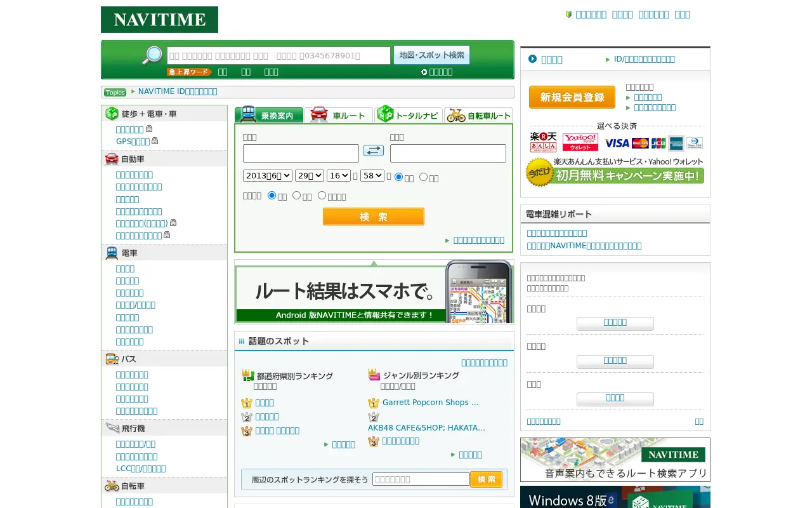This screenshot has height=508, width=812.
Task: Click the bicycle 自転車 sidebar icon
Action: [x=112, y=486]
